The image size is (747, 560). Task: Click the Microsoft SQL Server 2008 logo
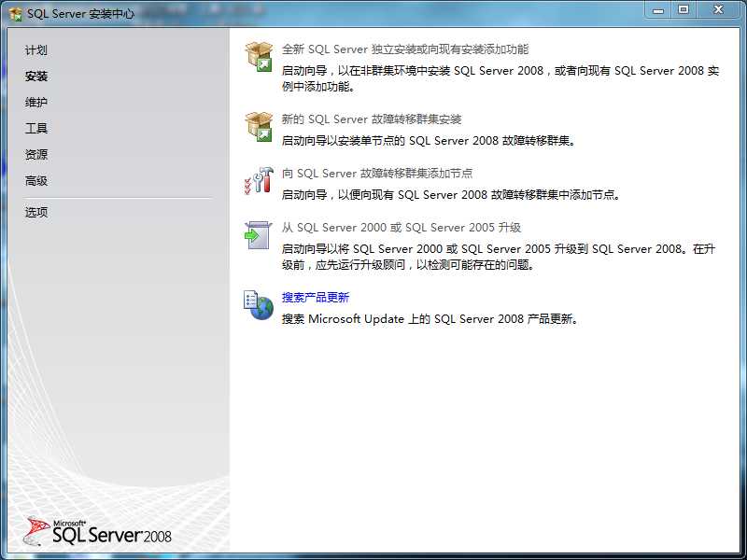(x=97, y=531)
